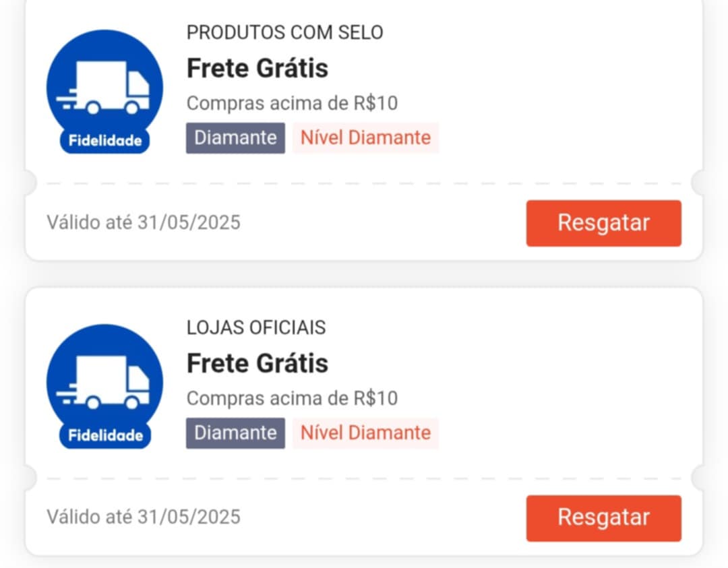The height and width of the screenshot is (568, 728).
Task: Click the dashed divider in Lojas Oficiais coupon
Action: tap(363, 478)
